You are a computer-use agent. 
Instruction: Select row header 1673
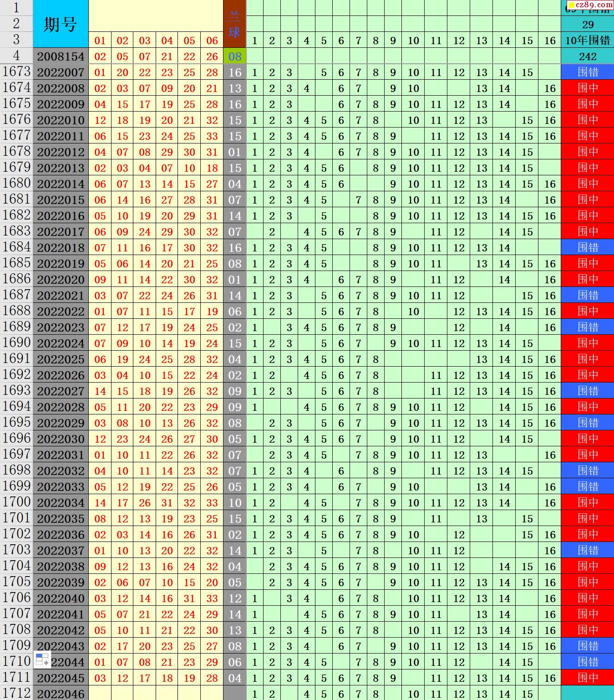point(16,72)
